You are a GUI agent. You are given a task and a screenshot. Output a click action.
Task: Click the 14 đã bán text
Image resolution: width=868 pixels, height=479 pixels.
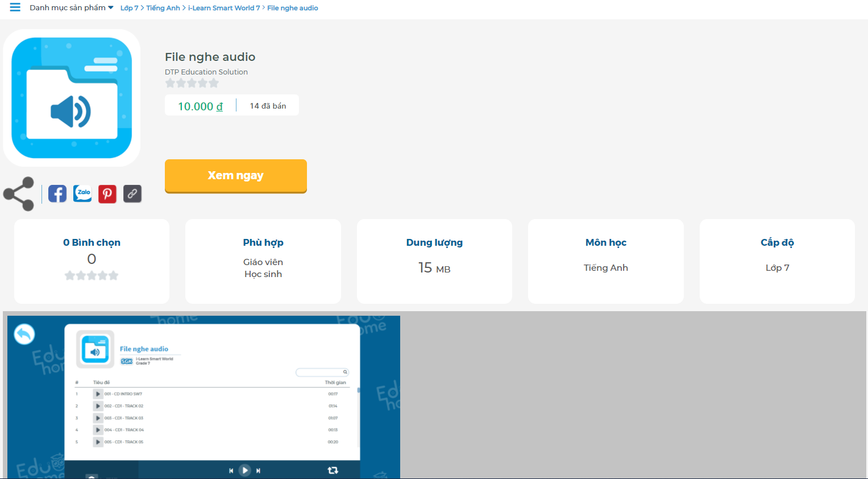268,106
